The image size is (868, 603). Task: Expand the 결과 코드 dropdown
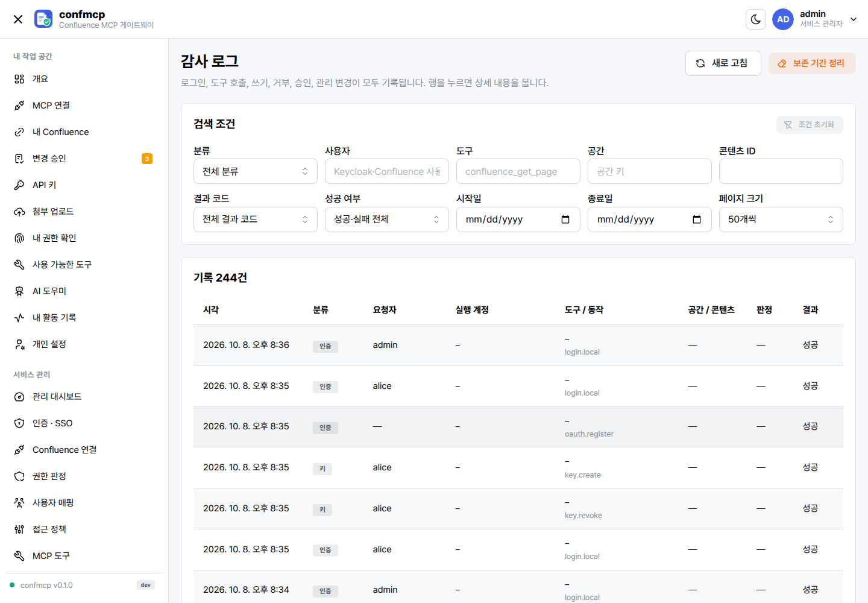[256, 219]
